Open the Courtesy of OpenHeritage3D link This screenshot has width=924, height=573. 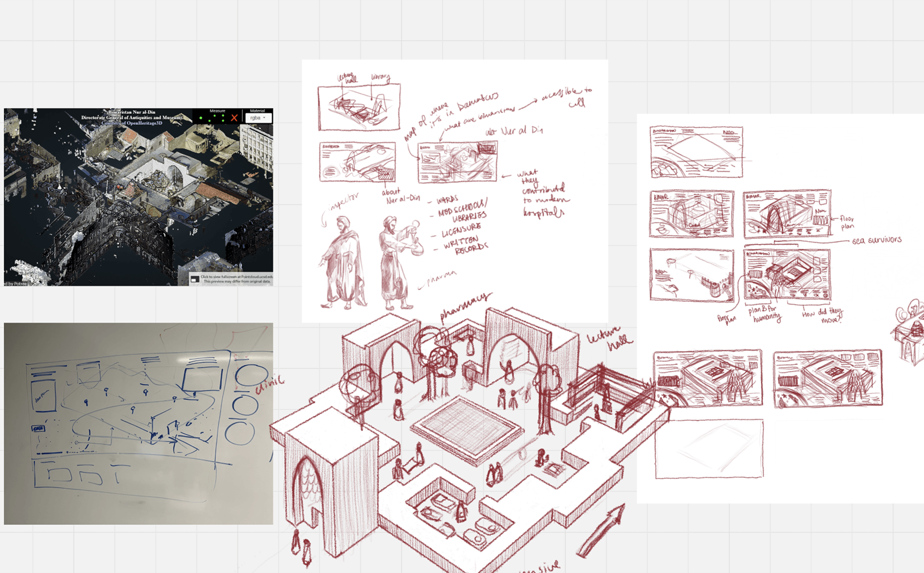[132, 123]
